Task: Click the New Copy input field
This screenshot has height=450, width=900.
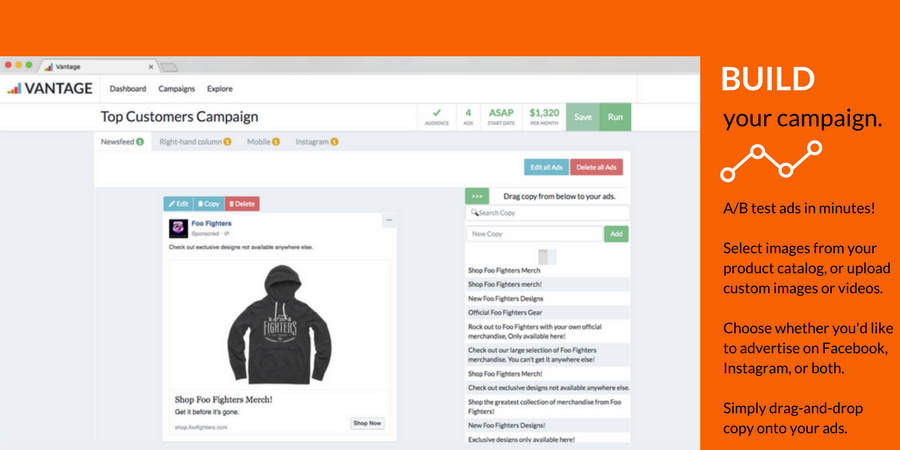Action: 534,234
